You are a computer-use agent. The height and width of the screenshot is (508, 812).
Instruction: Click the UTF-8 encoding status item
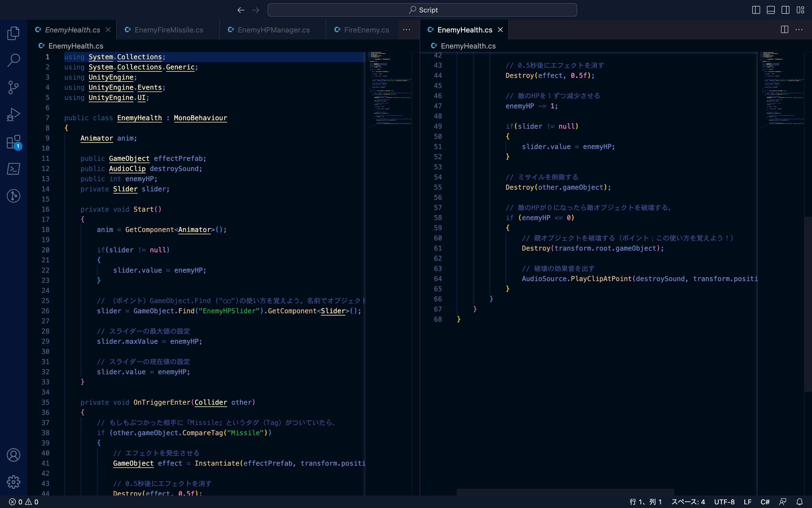[x=724, y=502]
